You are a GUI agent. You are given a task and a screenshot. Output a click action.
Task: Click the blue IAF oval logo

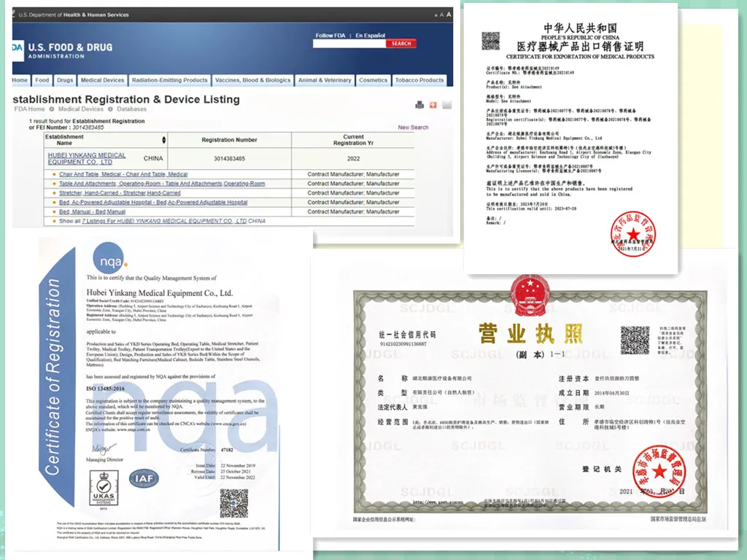[144, 478]
